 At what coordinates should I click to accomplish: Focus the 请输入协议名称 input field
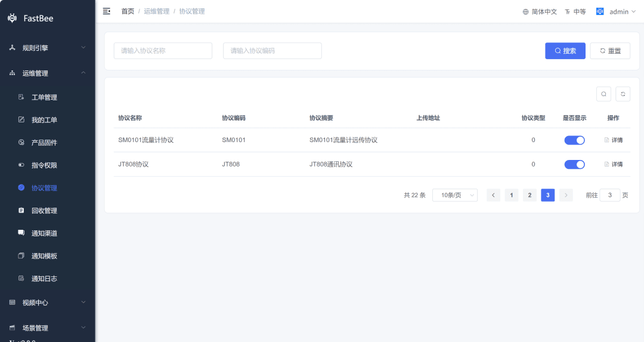[163, 51]
